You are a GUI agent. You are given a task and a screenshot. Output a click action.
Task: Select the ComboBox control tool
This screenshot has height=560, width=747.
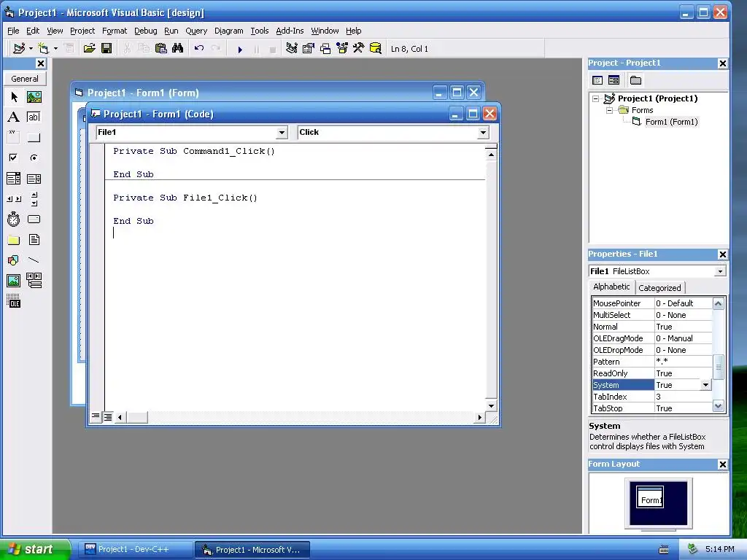point(14,179)
